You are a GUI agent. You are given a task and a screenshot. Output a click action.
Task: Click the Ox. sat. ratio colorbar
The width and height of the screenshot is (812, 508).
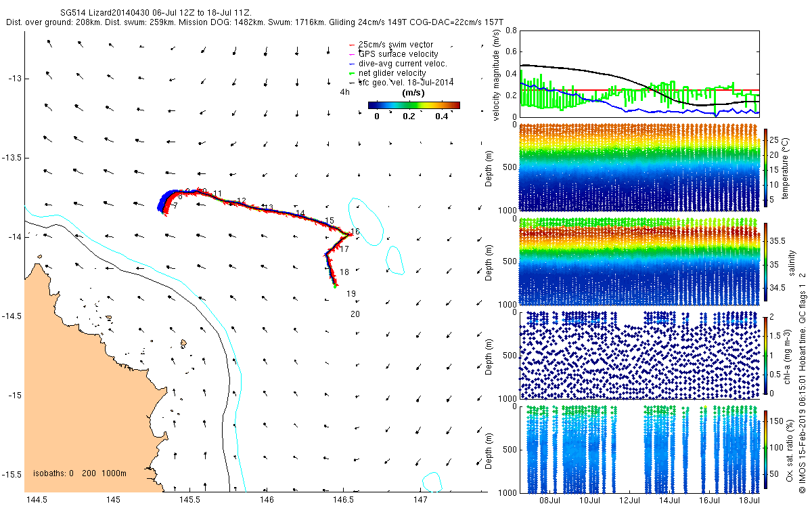point(765,450)
